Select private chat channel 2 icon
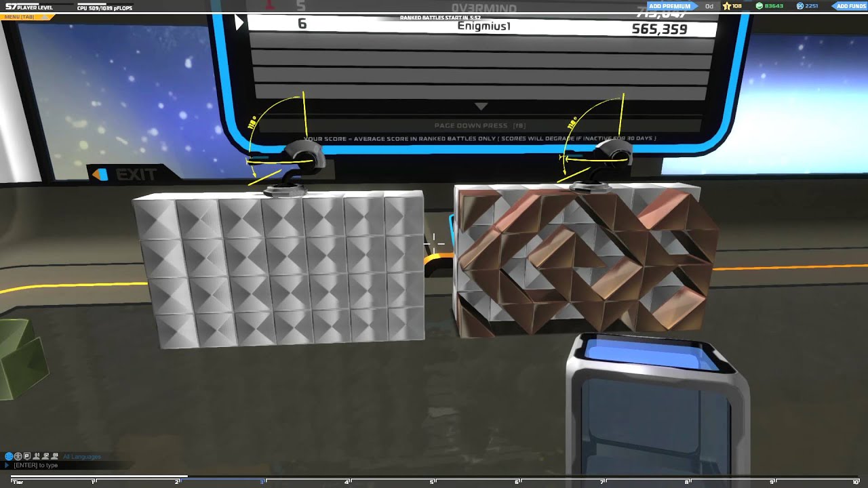 point(45,456)
